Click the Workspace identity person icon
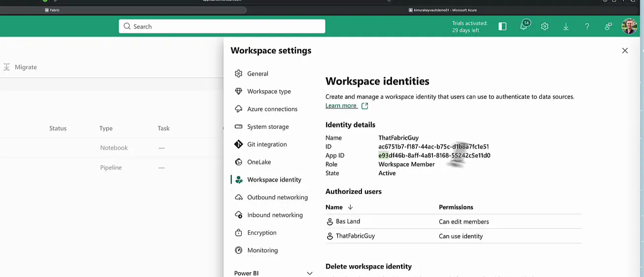The width and height of the screenshot is (644, 277). tap(239, 180)
